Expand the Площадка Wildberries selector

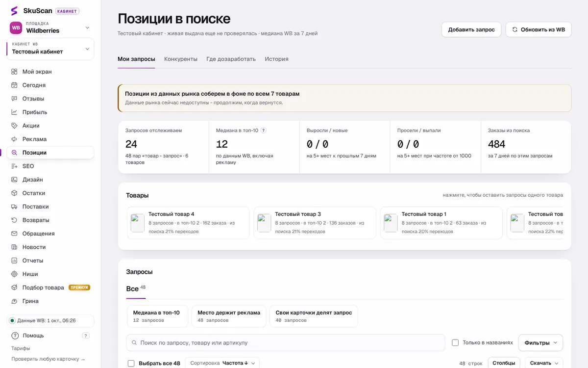click(50, 27)
